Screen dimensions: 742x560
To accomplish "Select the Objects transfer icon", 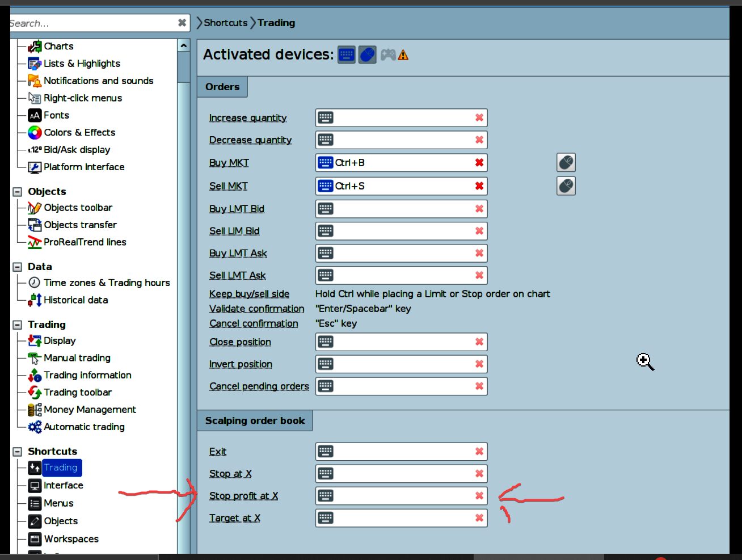I will click(x=35, y=225).
